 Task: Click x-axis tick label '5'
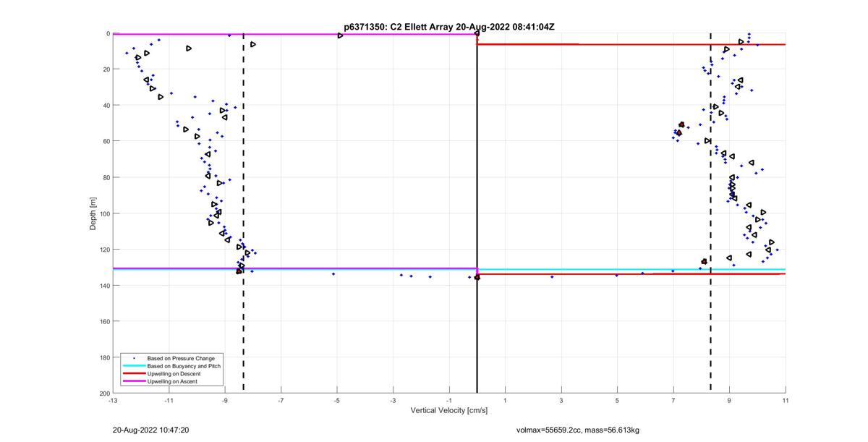617,400
